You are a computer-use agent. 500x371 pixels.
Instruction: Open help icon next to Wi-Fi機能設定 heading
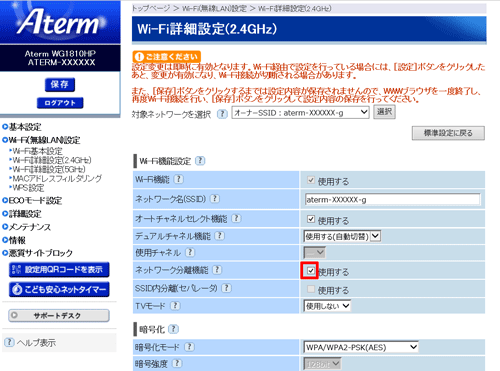(200, 161)
